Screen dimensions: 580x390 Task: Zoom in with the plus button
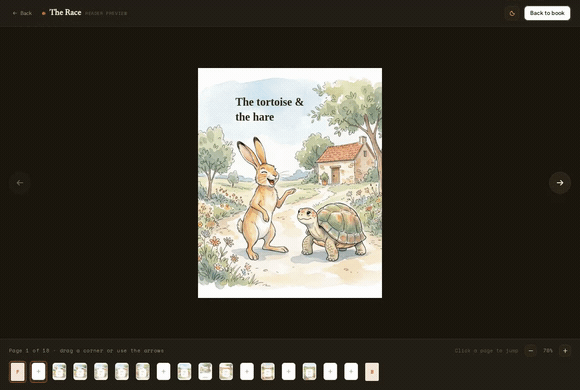(x=565, y=350)
